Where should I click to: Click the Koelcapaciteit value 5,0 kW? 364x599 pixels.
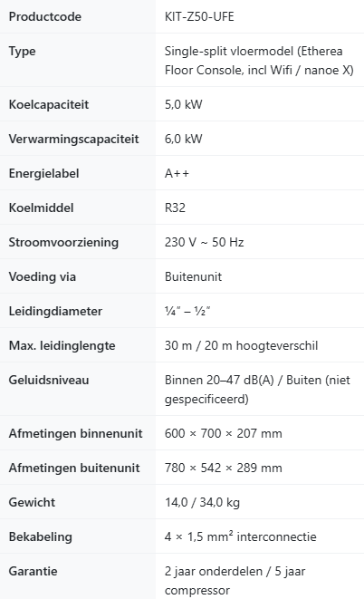184,105
